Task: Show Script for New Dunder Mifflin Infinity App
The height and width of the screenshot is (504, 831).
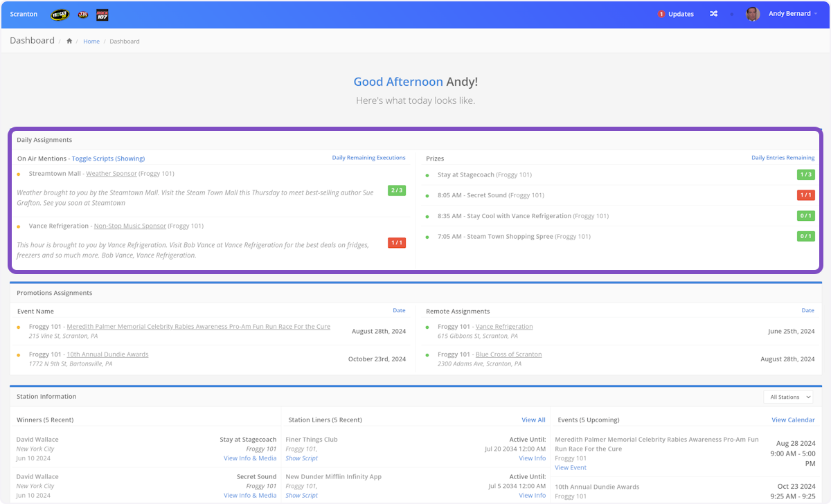Action: click(301, 496)
